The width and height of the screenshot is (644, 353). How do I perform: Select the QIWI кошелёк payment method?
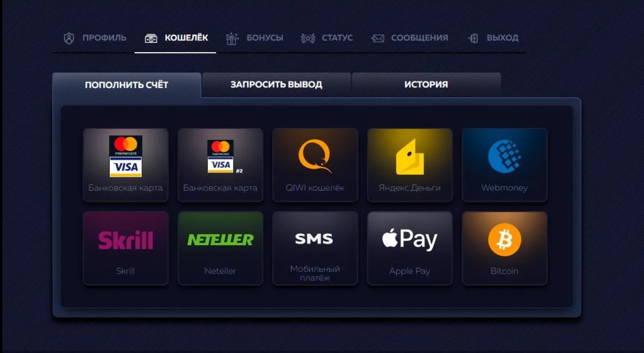[x=315, y=165]
